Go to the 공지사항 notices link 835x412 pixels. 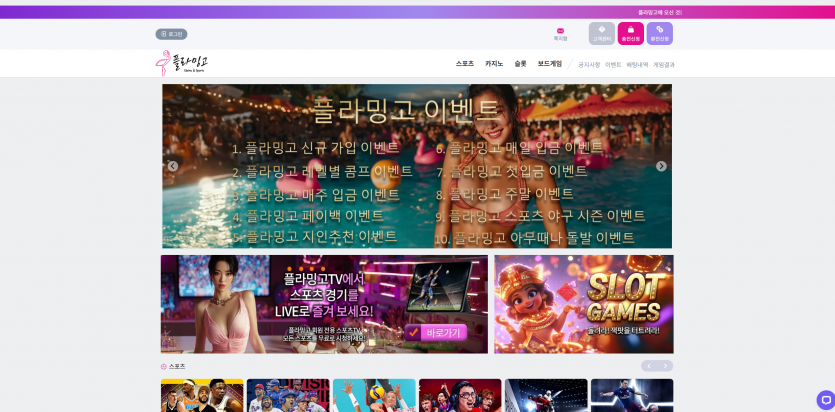click(589, 64)
